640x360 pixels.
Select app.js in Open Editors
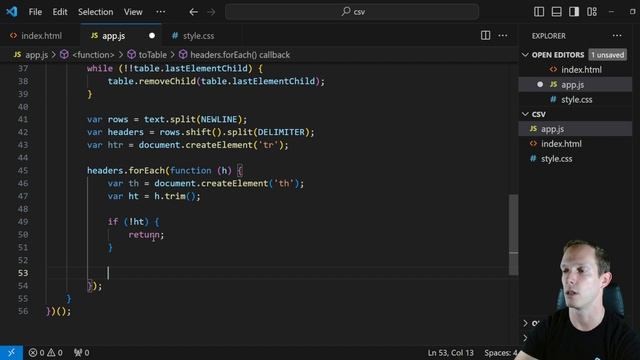(572, 85)
